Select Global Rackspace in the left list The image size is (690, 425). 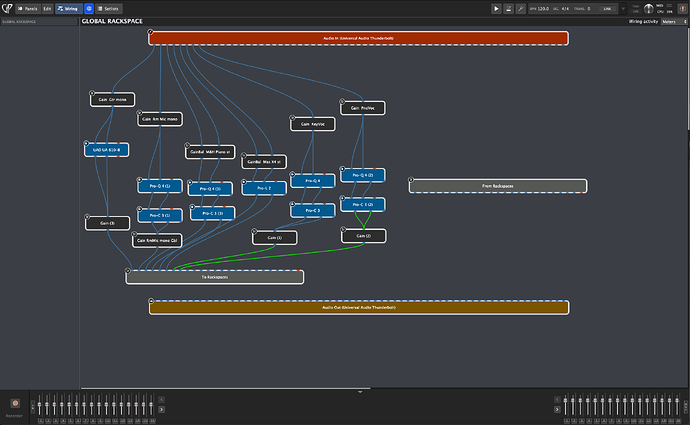coord(39,22)
